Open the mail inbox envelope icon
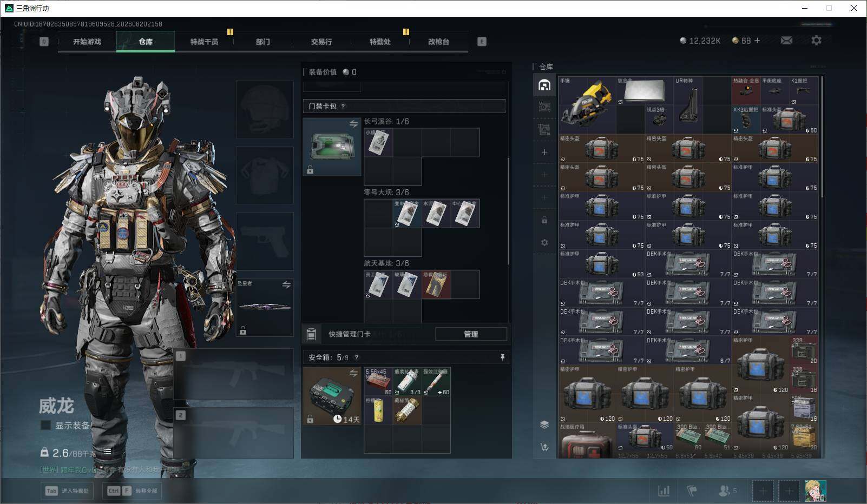This screenshot has height=504, width=867. pyautogui.click(x=786, y=41)
